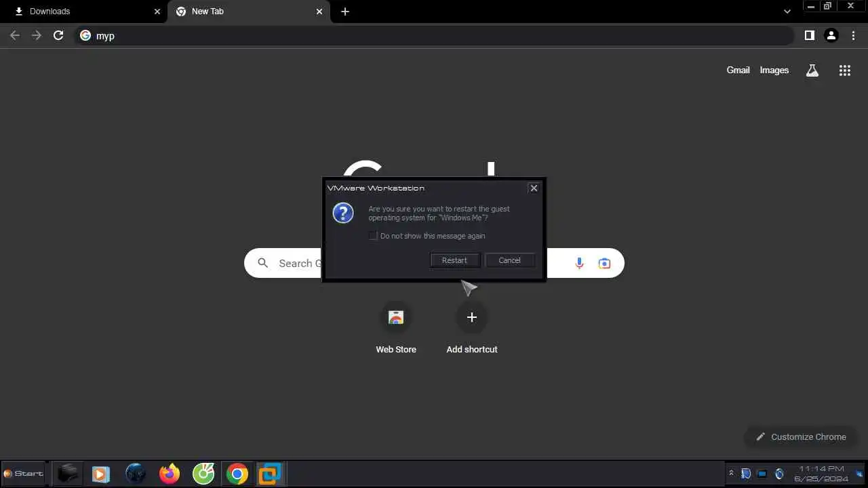The width and height of the screenshot is (868, 488).
Task: Open Search Labs flask icon
Action: [812, 70]
